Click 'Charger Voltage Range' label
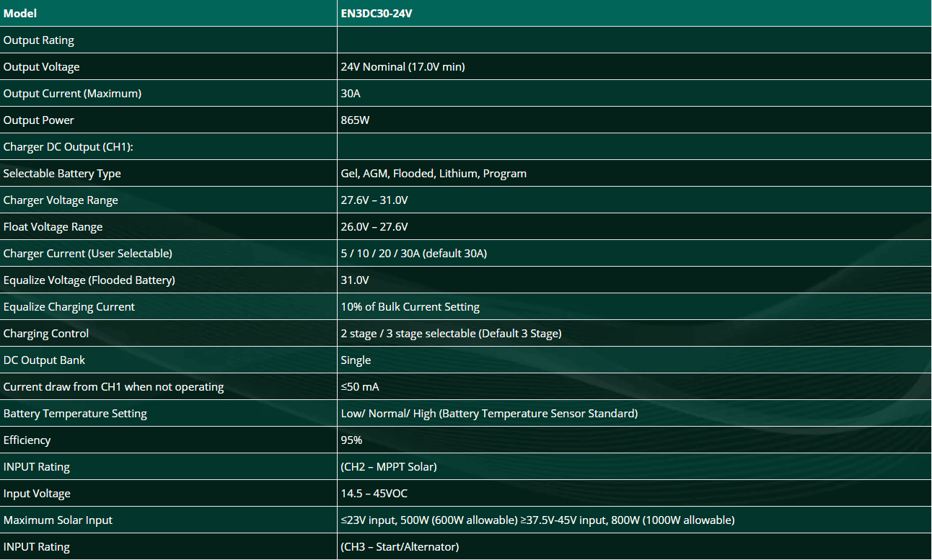Image resolution: width=932 pixels, height=560 pixels. 61,200
